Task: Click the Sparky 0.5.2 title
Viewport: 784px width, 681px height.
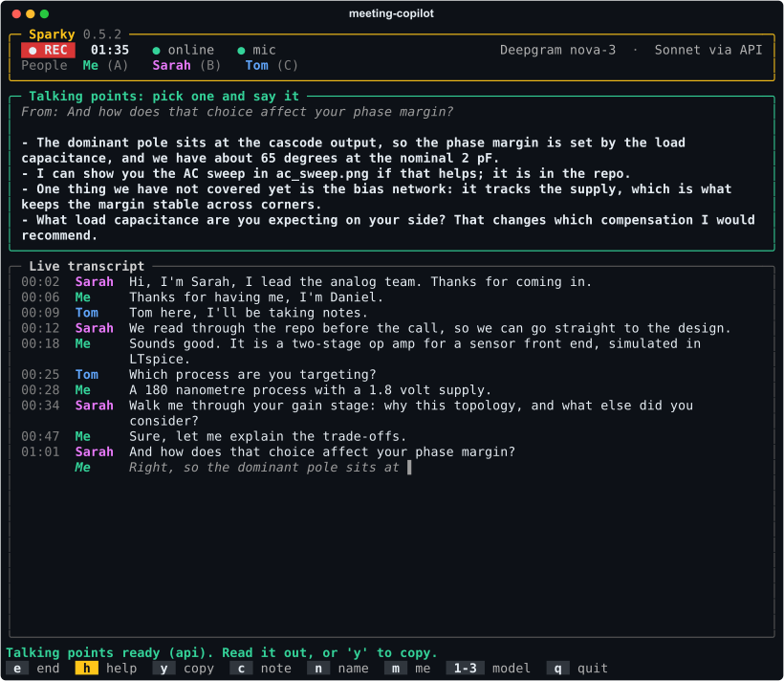Action: click(x=75, y=34)
